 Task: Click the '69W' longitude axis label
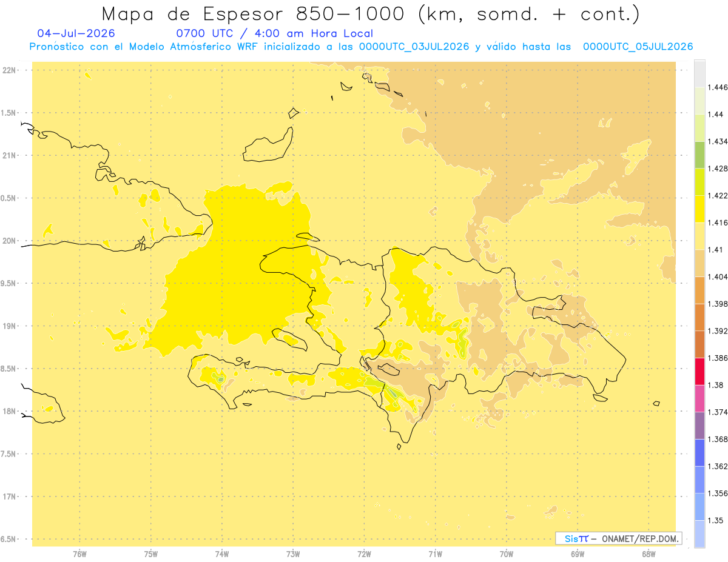click(578, 554)
